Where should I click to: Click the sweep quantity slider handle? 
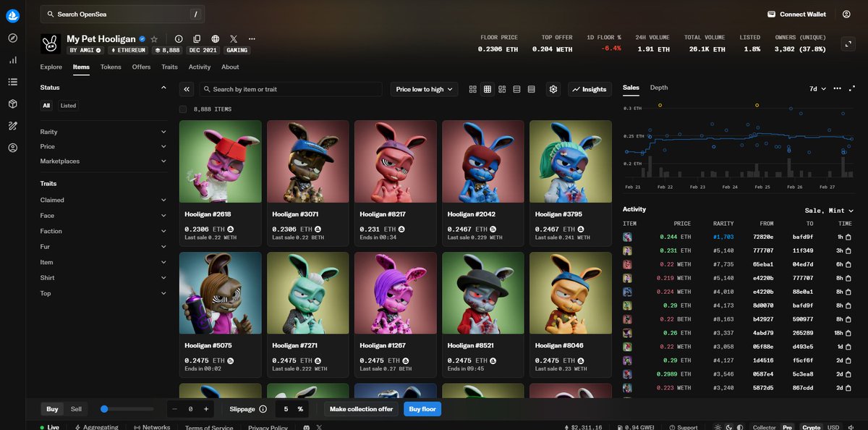(x=104, y=409)
